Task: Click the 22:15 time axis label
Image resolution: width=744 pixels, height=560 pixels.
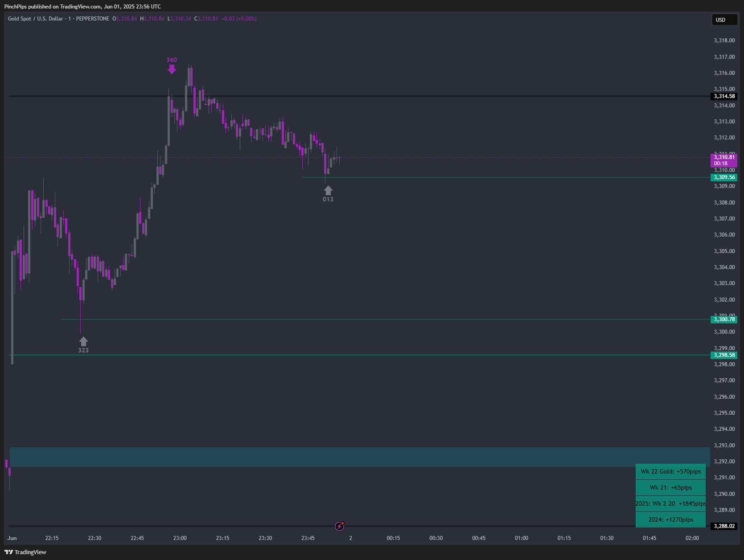Action: pos(52,538)
